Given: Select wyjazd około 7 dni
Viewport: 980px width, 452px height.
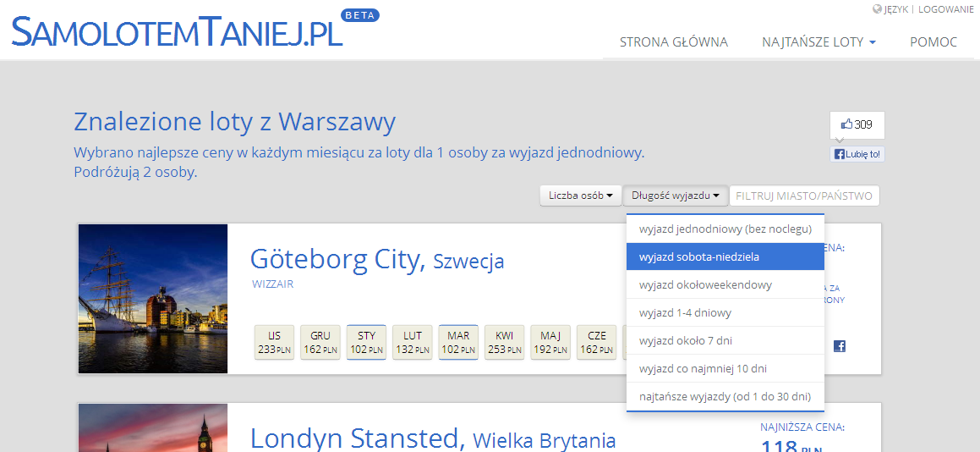Looking at the screenshot, I should click(725, 340).
